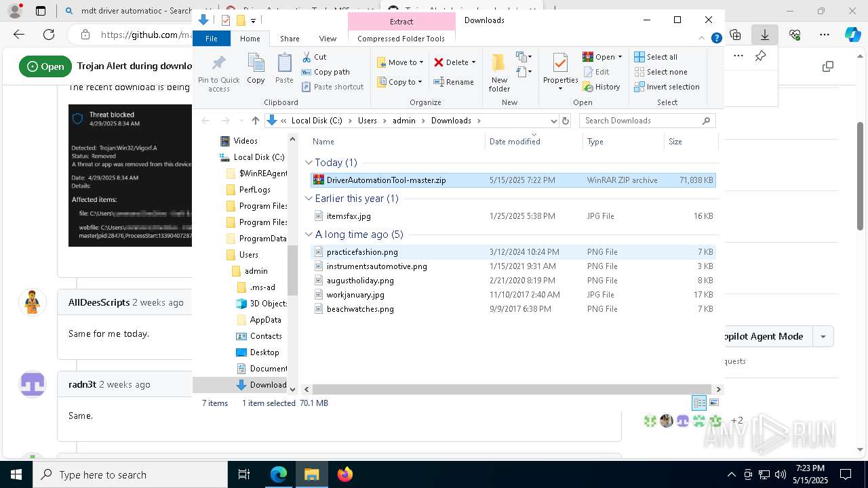Click Type here to search box

[130, 474]
